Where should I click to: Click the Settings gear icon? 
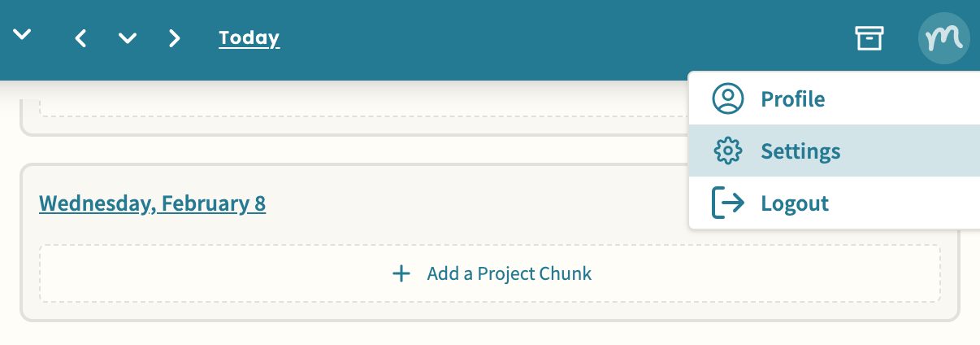728,151
